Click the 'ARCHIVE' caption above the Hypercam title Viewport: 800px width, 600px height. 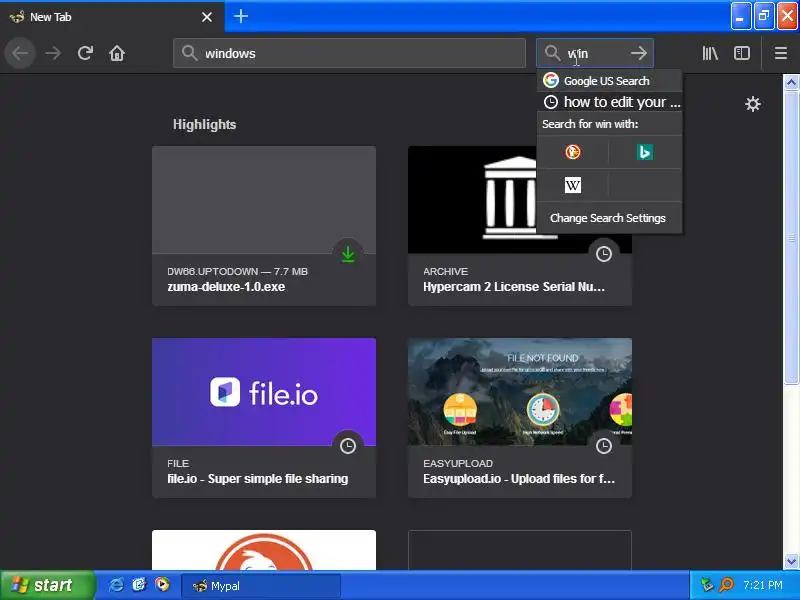coord(445,271)
